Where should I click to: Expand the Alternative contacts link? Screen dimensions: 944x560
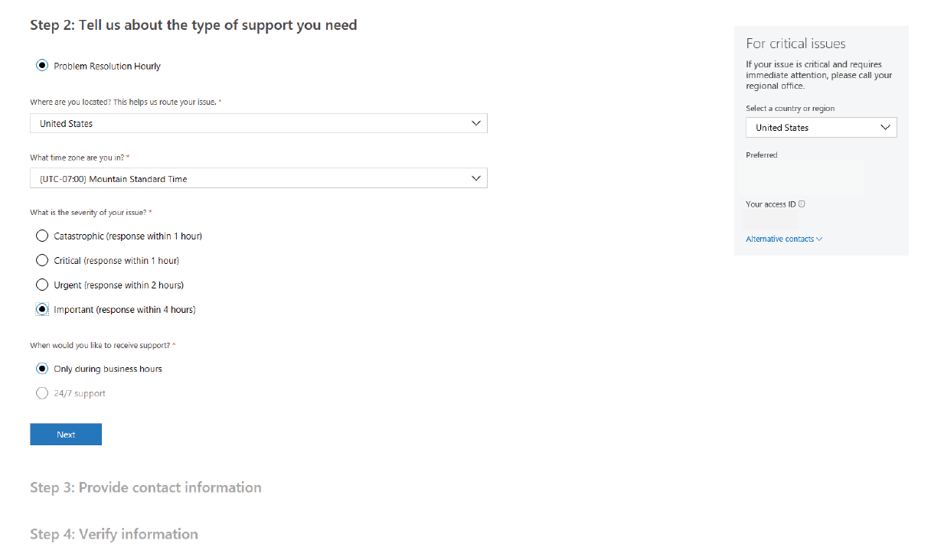(x=779, y=239)
